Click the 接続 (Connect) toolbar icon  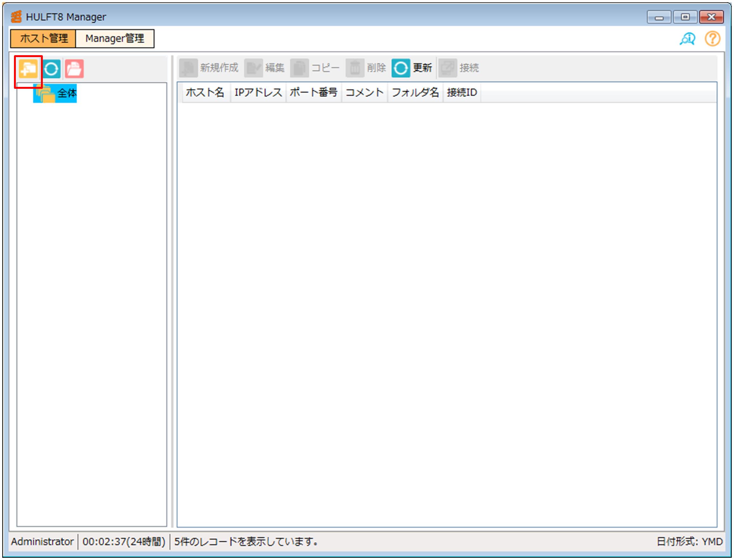[448, 68]
